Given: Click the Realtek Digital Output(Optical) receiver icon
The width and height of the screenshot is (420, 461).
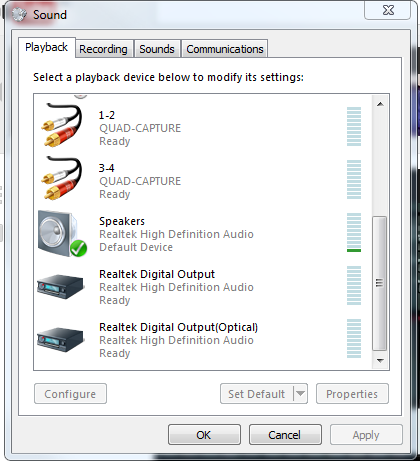Looking at the screenshot, I should pyautogui.click(x=60, y=340).
